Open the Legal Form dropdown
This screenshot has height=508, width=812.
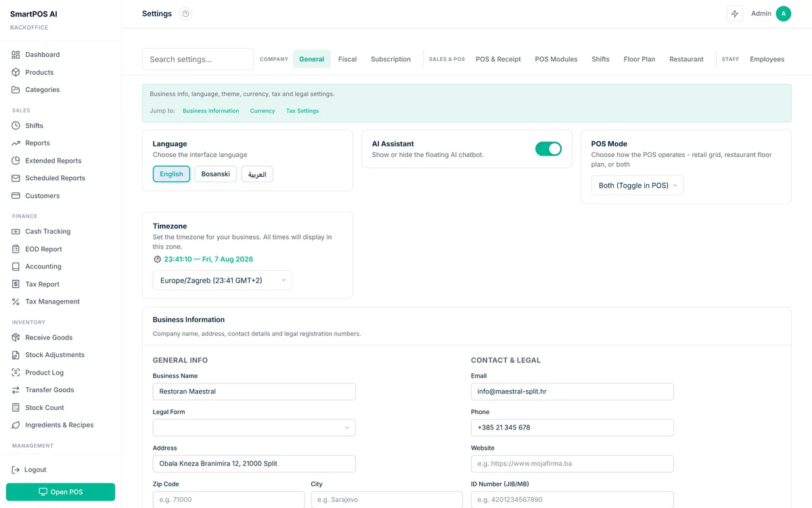(254, 427)
